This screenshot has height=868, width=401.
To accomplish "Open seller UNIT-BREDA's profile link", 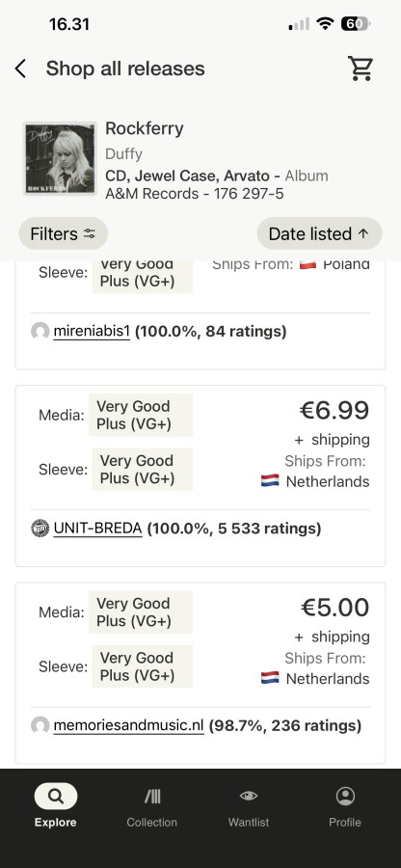I will pos(98,529).
